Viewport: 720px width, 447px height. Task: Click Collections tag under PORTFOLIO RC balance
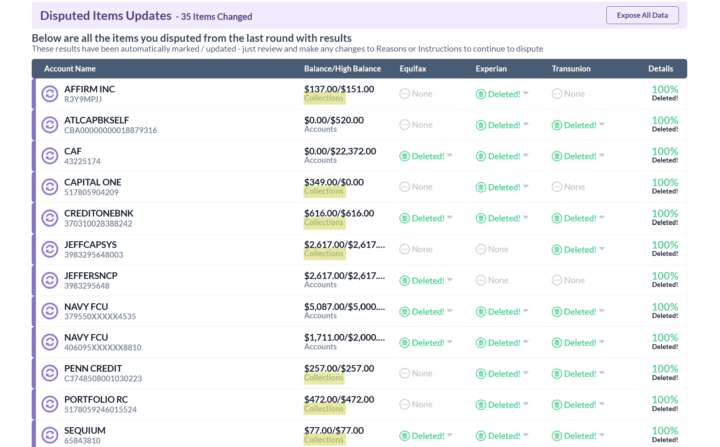point(324,409)
